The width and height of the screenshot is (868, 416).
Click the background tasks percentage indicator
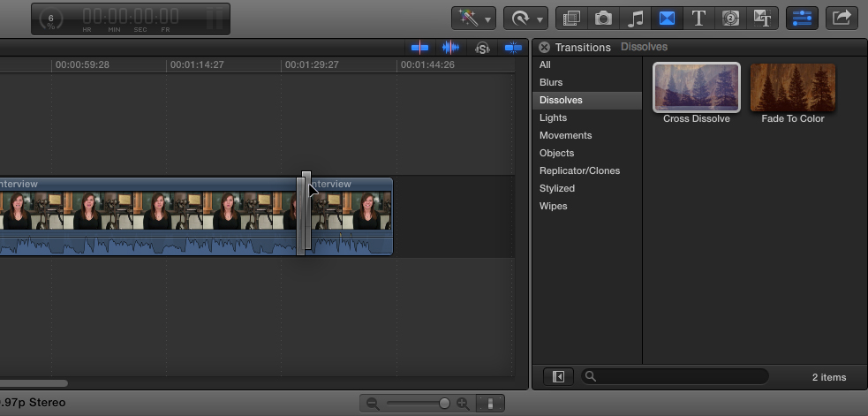coord(51,19)
